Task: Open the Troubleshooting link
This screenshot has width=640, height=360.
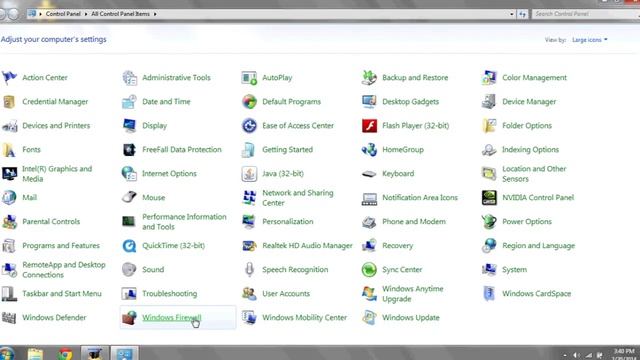Action: tap(169, 293)
